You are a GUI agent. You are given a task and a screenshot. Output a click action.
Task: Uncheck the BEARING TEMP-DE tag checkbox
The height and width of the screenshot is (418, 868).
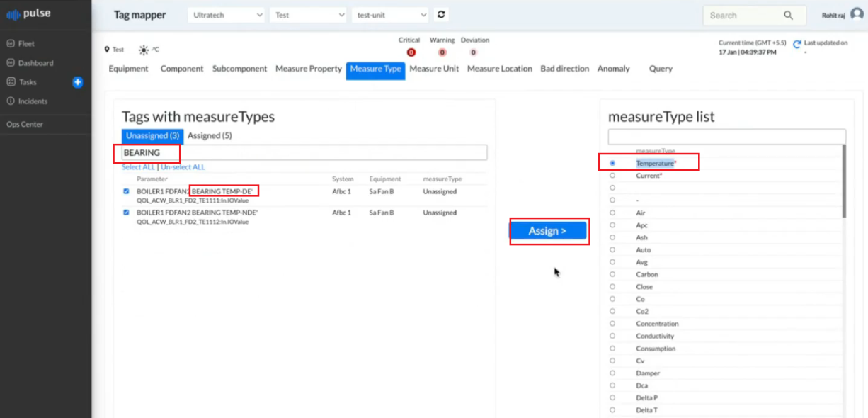click(x=126, y=191)
